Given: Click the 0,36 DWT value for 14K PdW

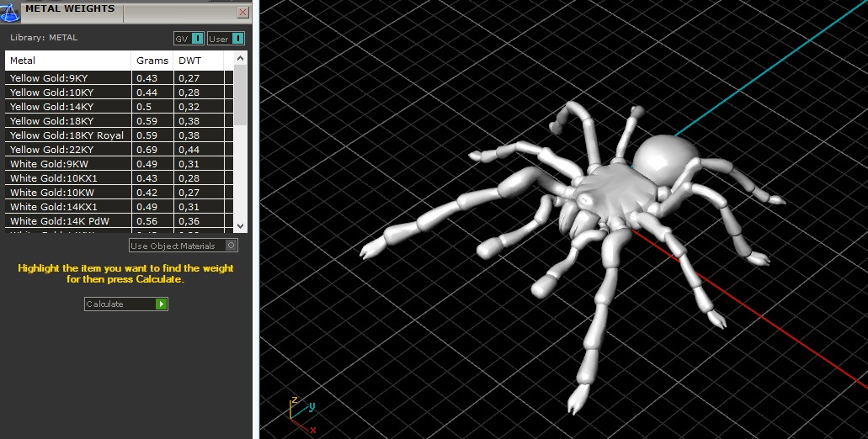Looking at the screenshot, I should click(x=189, y=221).
